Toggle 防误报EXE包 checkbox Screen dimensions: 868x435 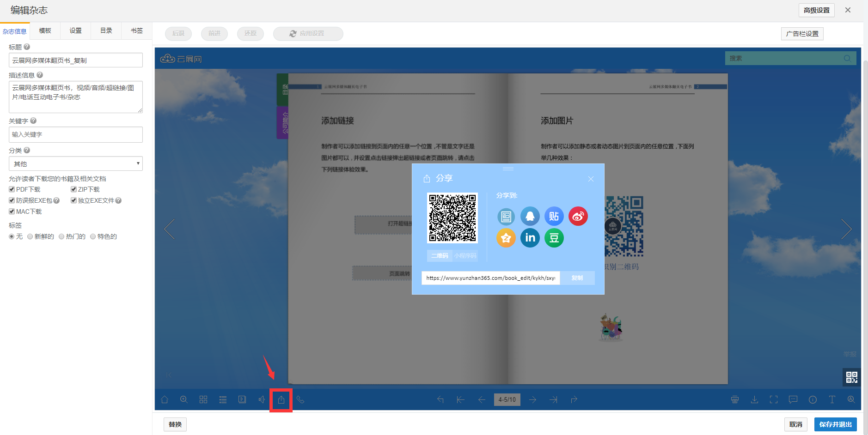pos(12,200)
